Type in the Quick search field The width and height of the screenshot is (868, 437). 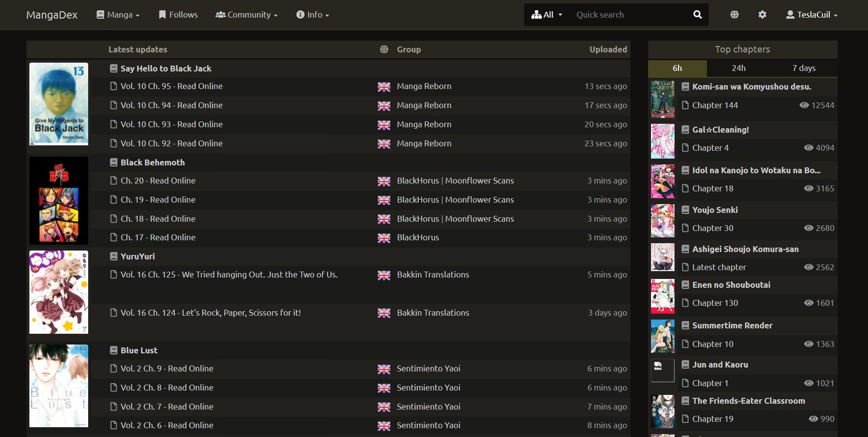tap(629, 15)
